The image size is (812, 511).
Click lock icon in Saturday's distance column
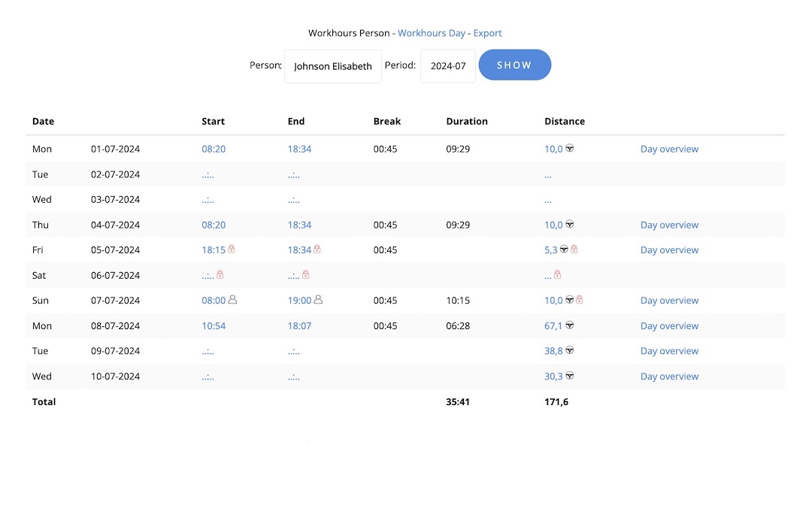click(x=558, y=275)
